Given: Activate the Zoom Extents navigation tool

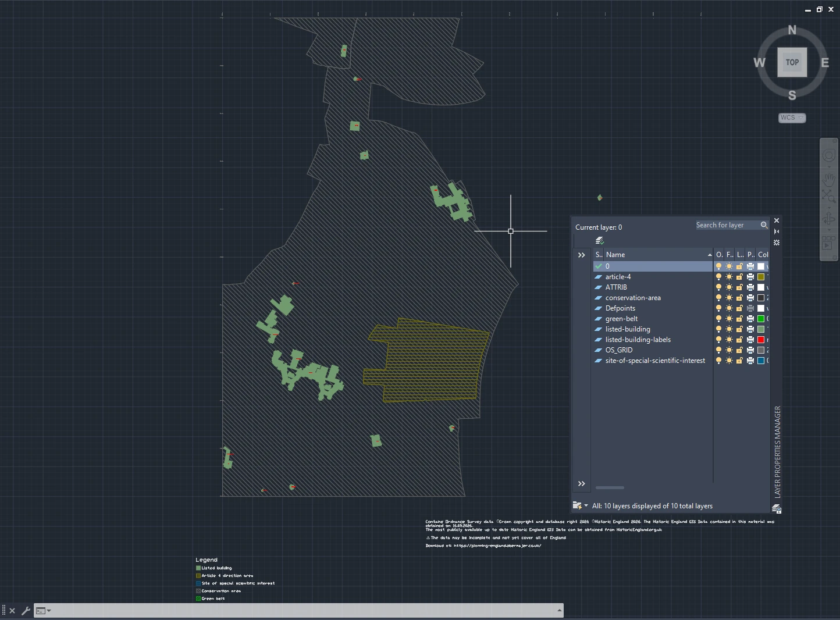Looking at the screenshot, I should click(829, 197).
